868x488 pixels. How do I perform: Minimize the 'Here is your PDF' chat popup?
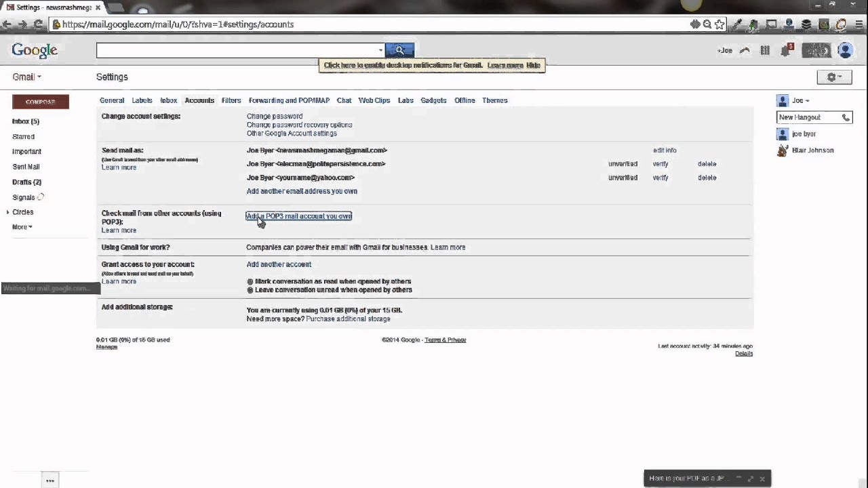(x=739, y=479)
